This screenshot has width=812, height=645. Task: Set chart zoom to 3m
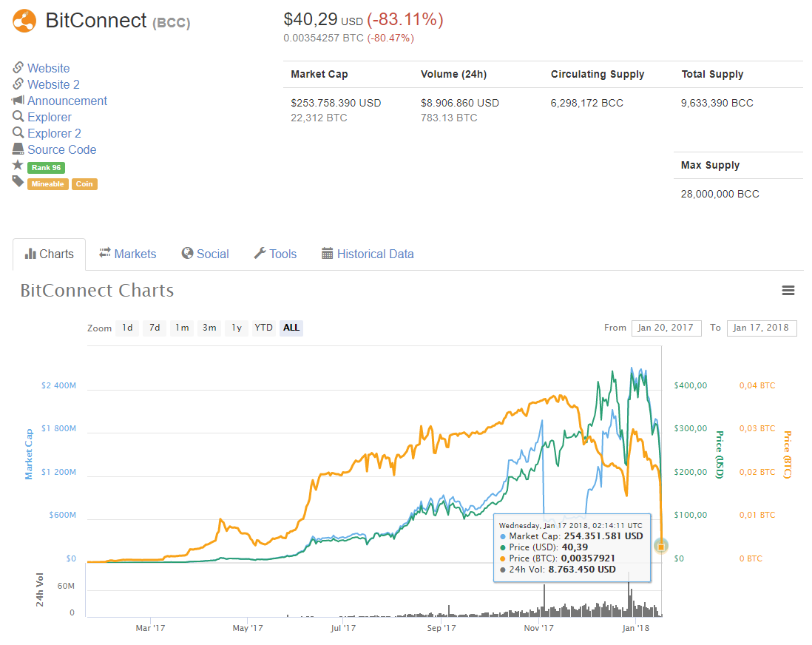[x=209, y=328]
